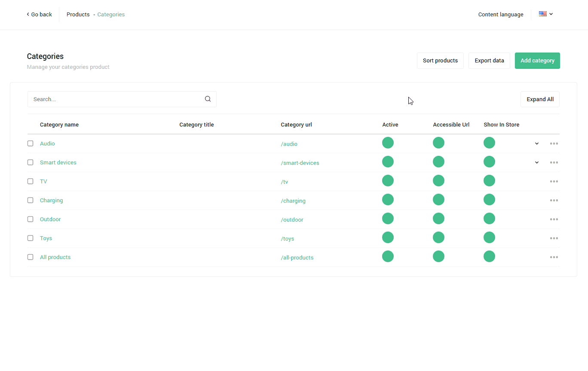The height and width of the screenshot is (371, 588).
Task: Click the US flag language icon
Action: click(542, 14)
